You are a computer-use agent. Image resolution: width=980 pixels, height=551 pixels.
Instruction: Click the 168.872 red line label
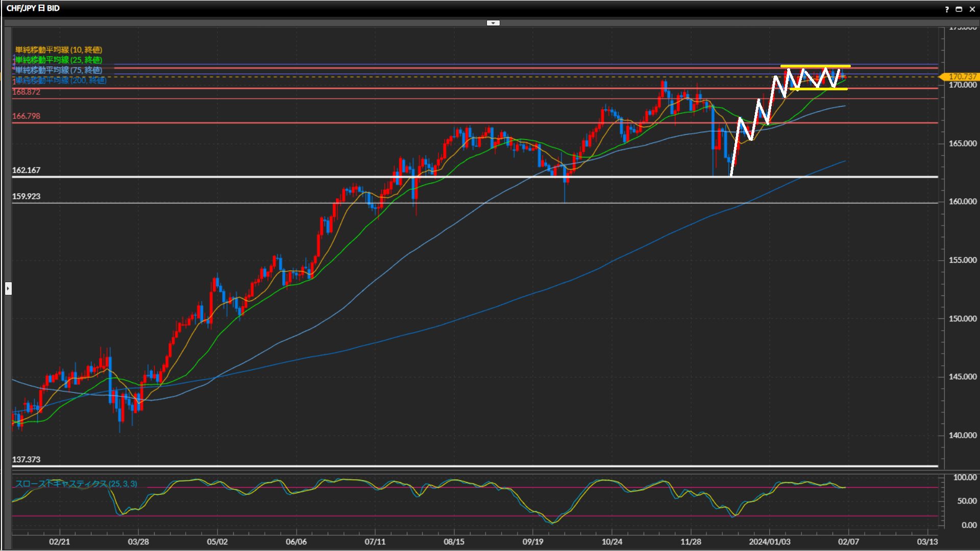pyautogui.click(x=26, y=92)
